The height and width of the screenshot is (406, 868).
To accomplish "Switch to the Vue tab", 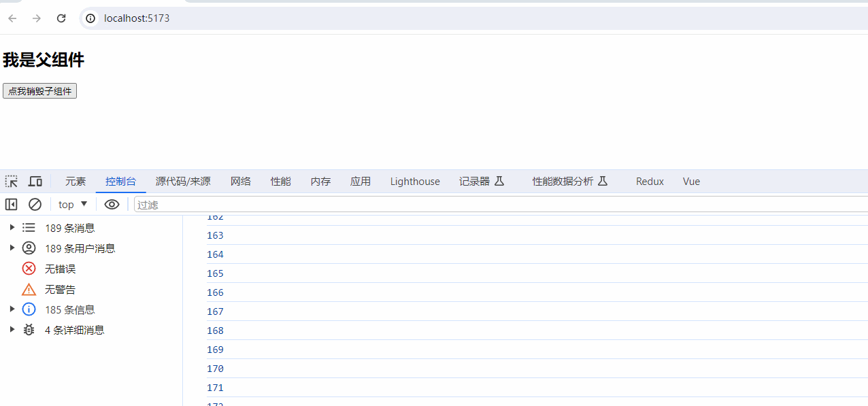I will [691, 182].
